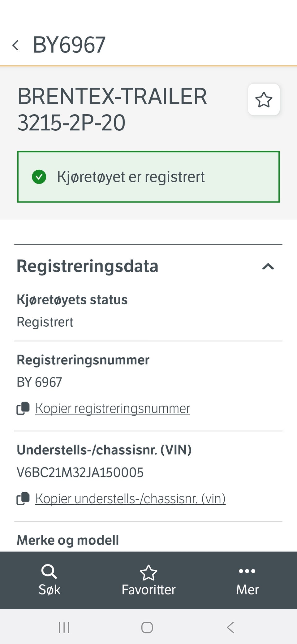Tap the back arrow next to BY6967
Screen dimensions: 297x644
tap(15, 45)
